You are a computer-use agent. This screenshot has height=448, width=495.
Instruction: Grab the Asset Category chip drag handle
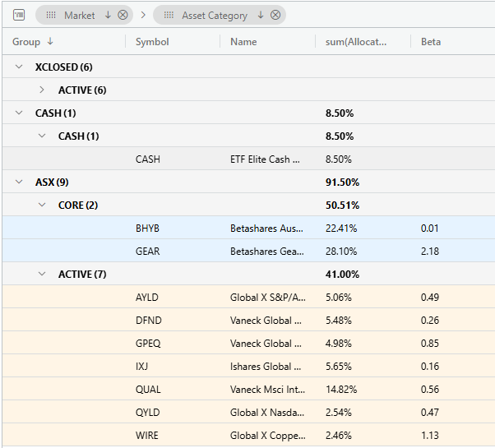pos(169,15)
